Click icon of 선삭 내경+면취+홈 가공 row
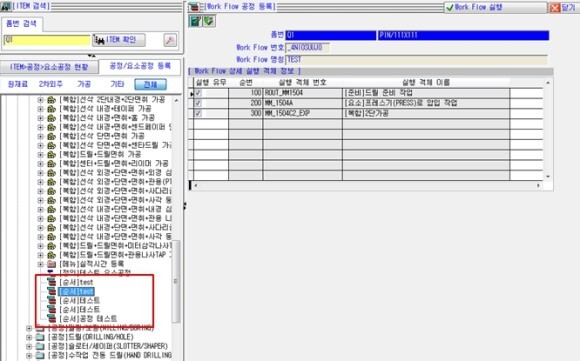The image size is (580, 361). point(52,118)
